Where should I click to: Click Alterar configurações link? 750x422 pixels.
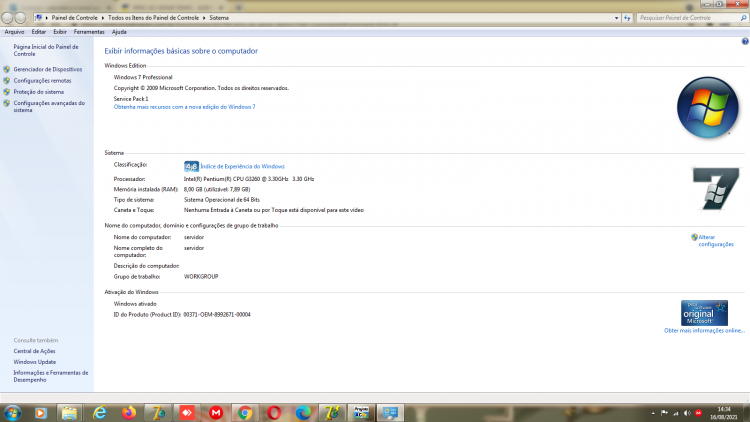716,241
